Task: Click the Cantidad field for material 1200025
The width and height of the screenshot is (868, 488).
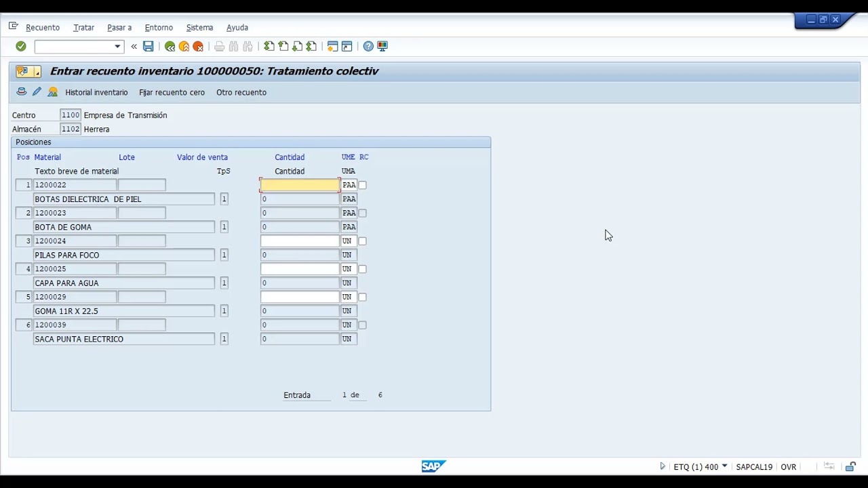Action: (300, 269)
